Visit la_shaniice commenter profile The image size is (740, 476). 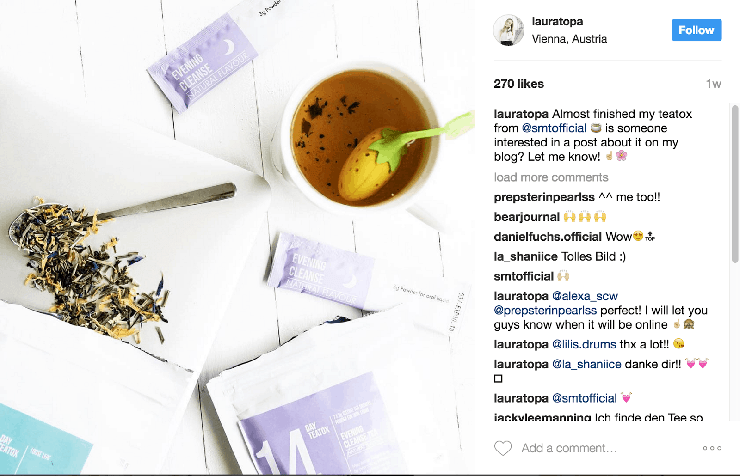click(x=525, y=257)
